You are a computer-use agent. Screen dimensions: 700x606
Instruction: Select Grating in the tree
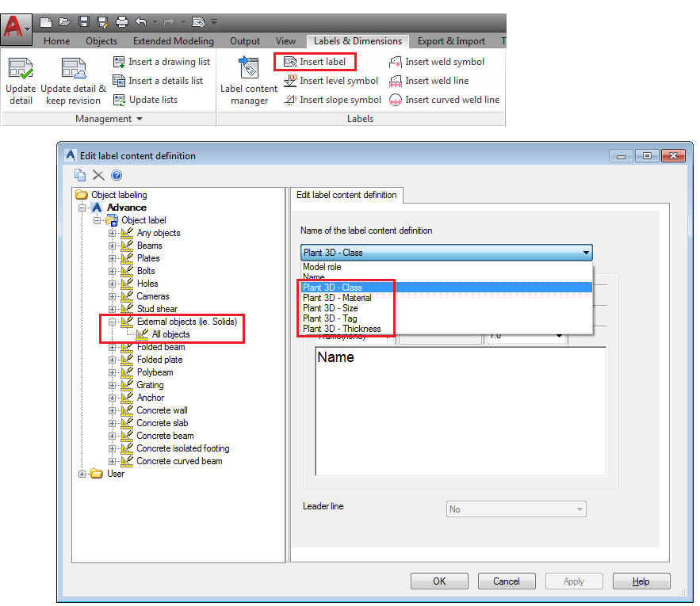click(150, 385)
